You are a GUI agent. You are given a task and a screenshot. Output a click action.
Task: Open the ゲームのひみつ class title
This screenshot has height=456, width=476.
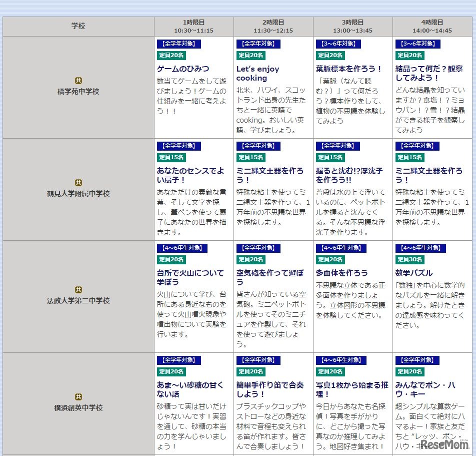183,69
